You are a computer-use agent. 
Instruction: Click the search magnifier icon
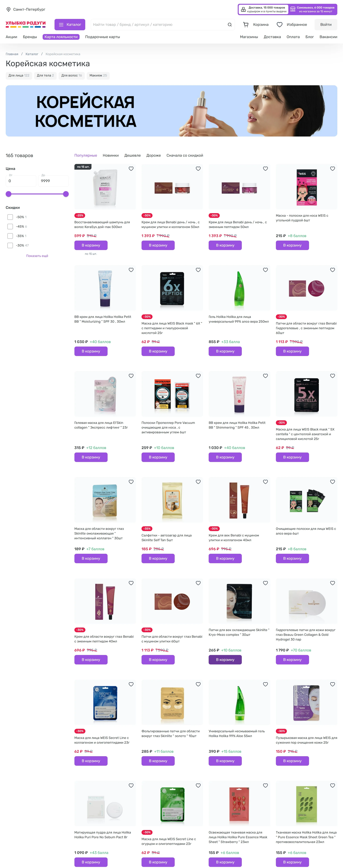click(230, 25)
